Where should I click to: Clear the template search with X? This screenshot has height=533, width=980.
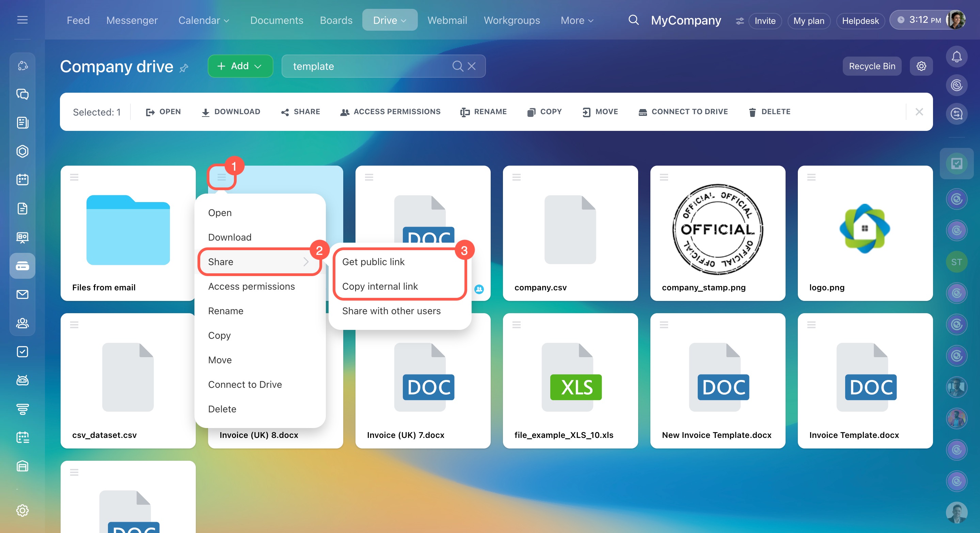tap(471, 66)
